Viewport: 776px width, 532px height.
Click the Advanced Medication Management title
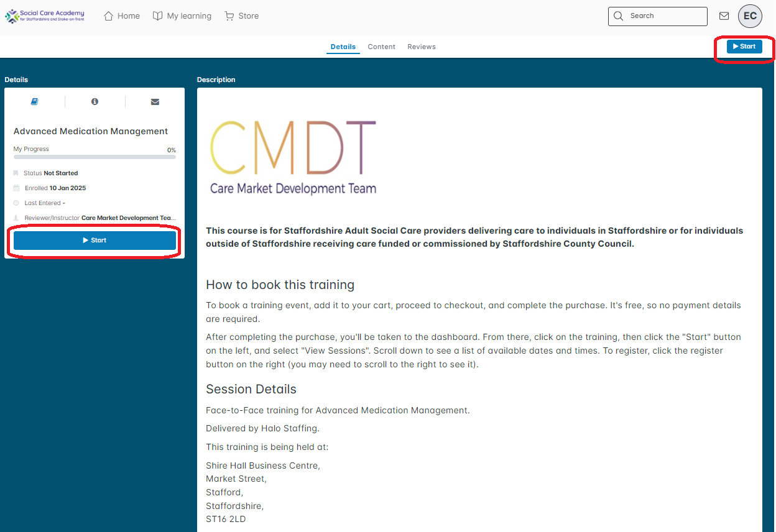91,131
